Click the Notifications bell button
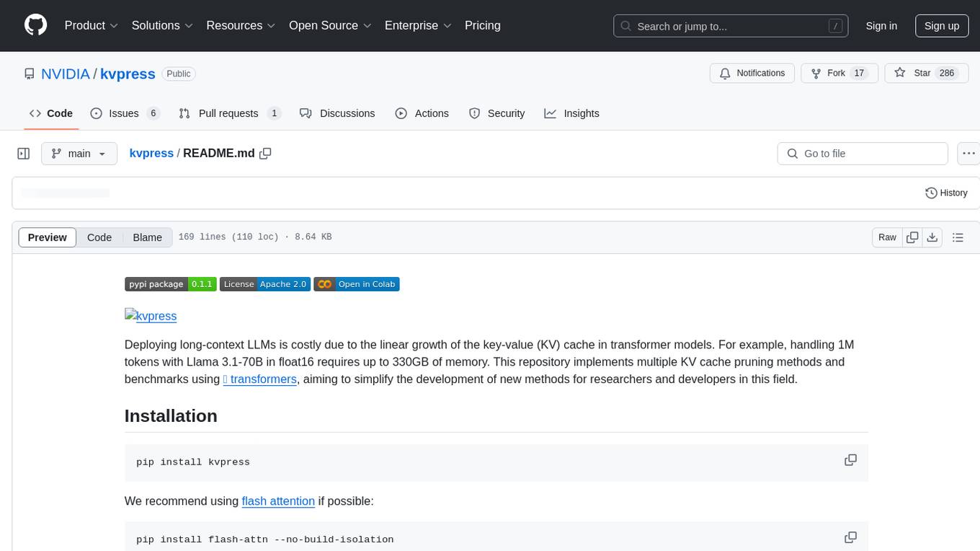 752,74
